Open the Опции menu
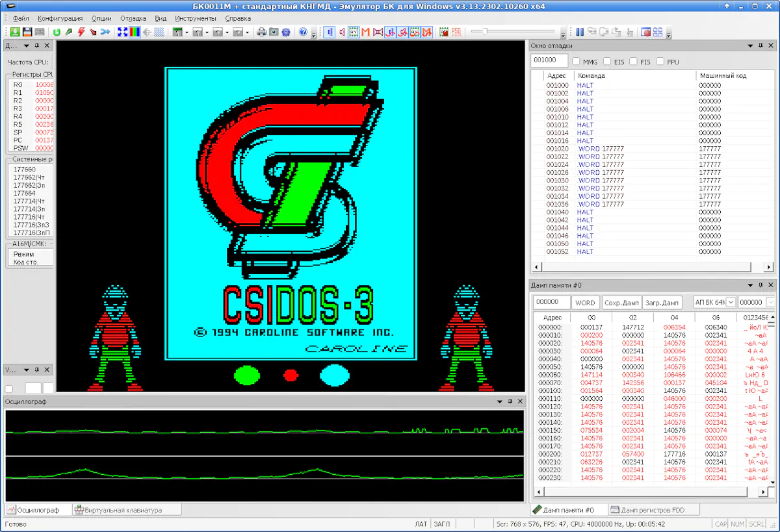Screen dimensions: 780x532 click(x=101, y=18)
